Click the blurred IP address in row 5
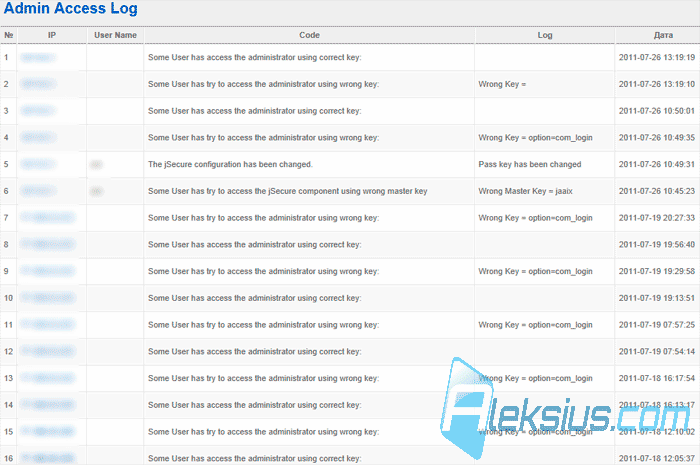This screenshot has width=700, height=465. point(38,164)
